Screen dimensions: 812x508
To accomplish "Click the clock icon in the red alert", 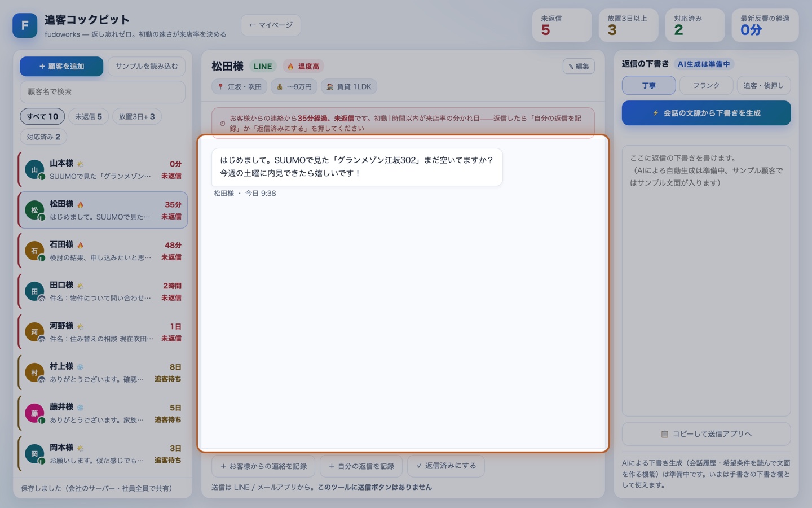I will (222, 124).
